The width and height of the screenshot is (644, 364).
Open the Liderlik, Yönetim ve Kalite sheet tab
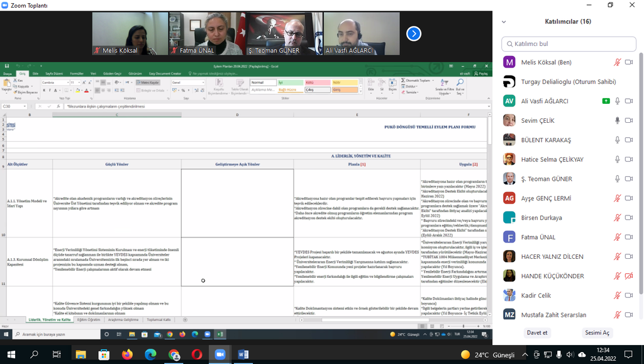(48, 320)
